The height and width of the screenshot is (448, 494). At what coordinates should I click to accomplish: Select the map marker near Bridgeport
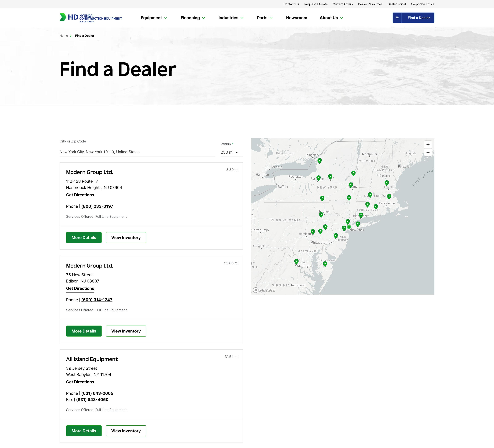tap(361, 215)
